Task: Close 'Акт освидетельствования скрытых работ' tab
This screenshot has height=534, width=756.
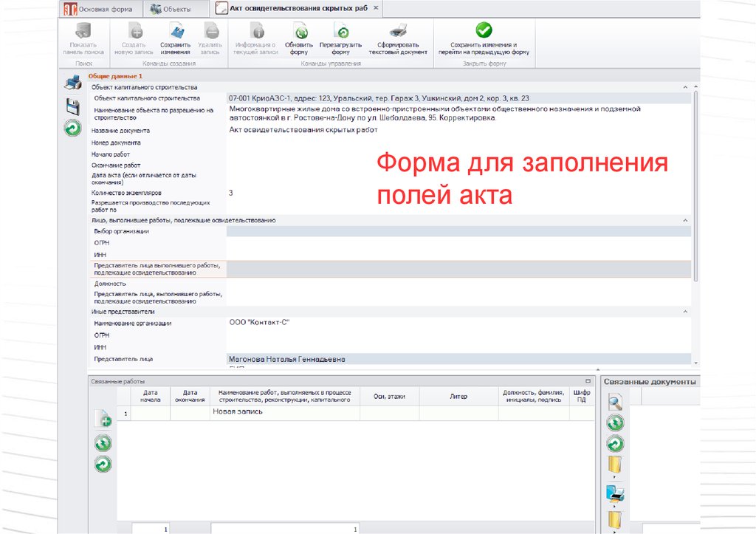Action: click(376, 8)
